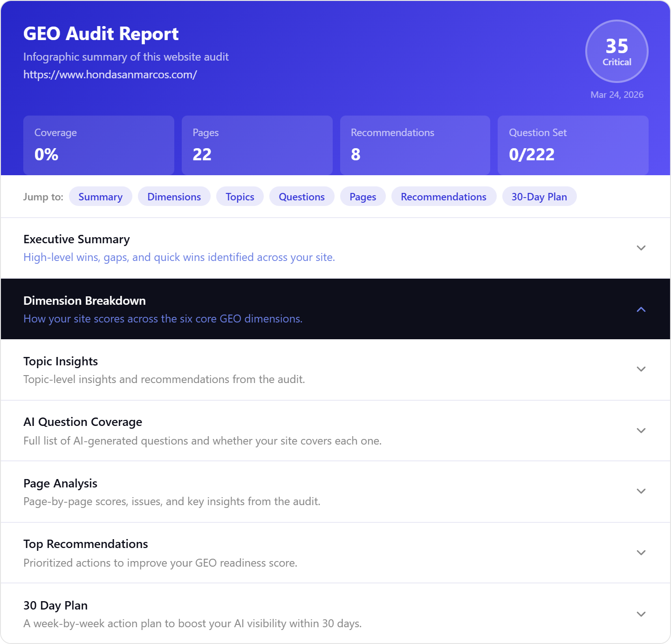
Task: Click the 30 Day Plan heading
Action: tap(55, 605)
